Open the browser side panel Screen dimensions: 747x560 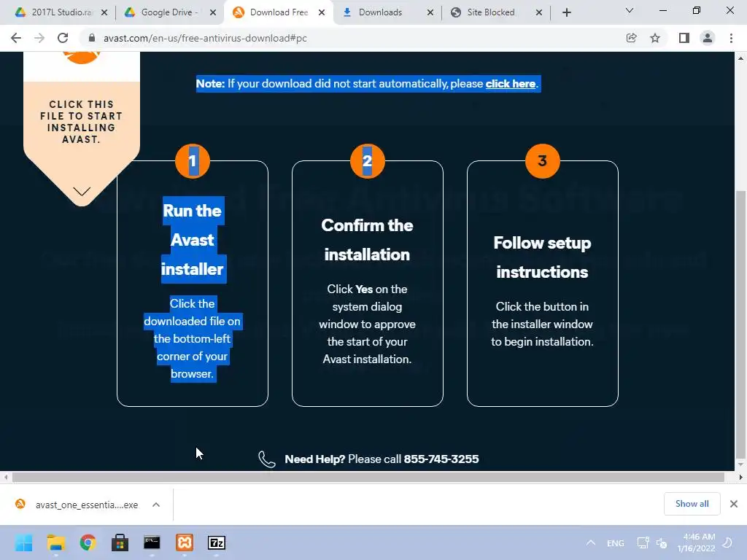click(x=684, y=38)
